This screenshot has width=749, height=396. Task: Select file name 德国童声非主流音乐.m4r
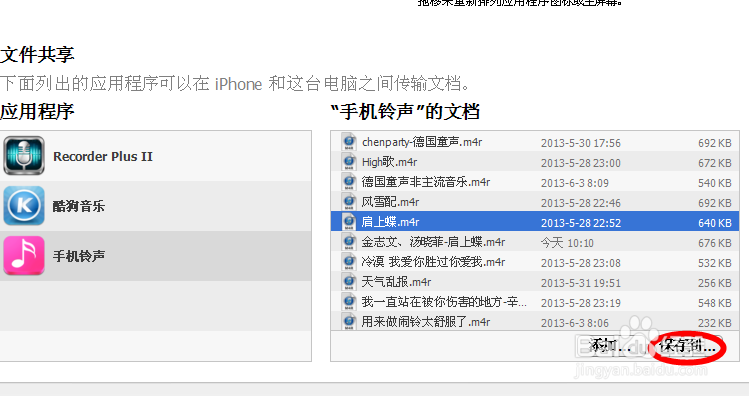[426, 182]
